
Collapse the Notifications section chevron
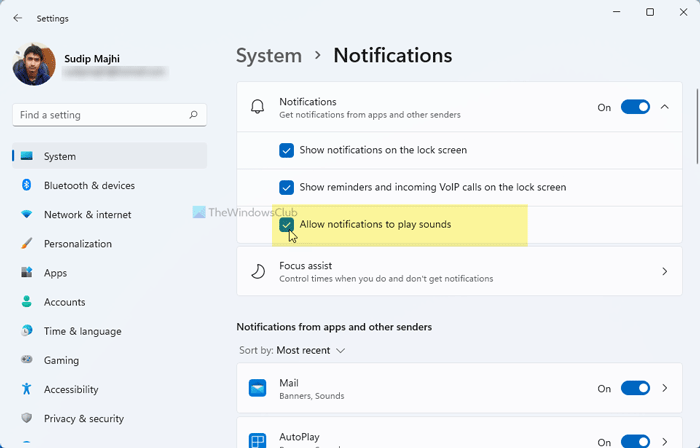(x=666, y=107)
